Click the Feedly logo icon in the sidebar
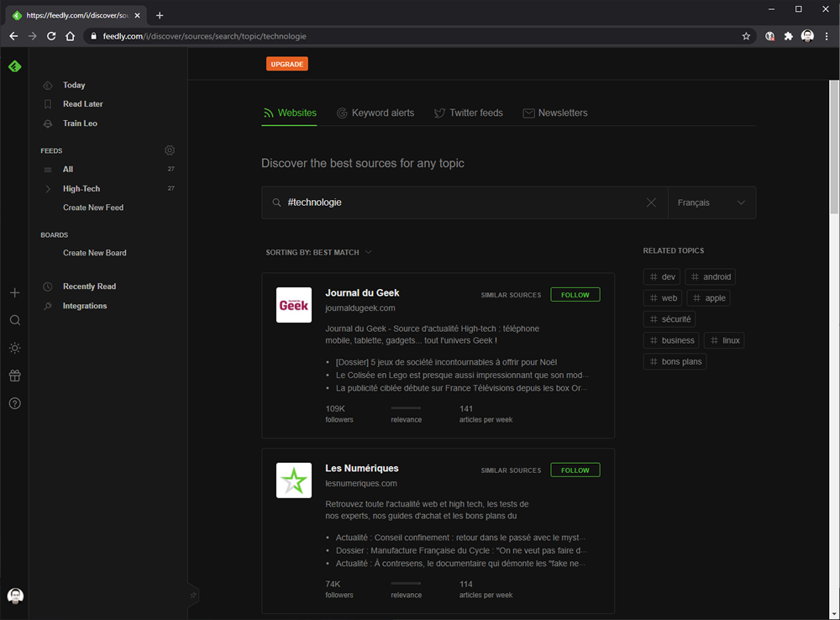Screen dimensions: 840x620 [x=15, y=66]
